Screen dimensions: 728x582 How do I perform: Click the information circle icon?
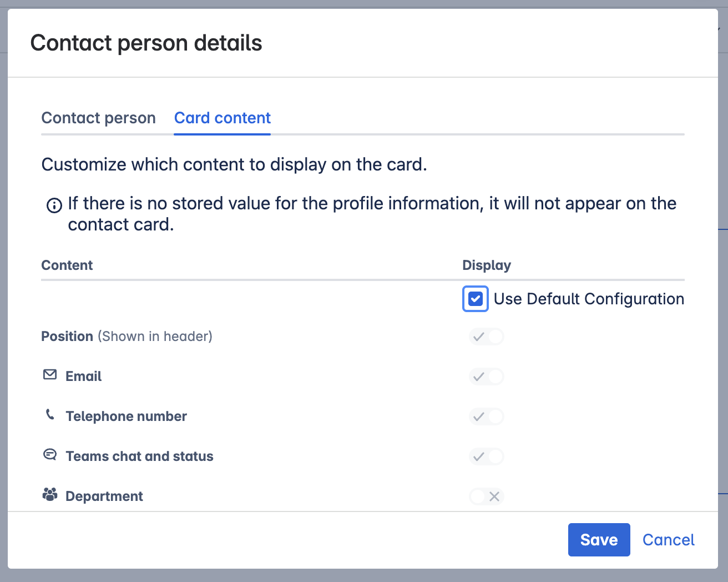tap(53, 205)
